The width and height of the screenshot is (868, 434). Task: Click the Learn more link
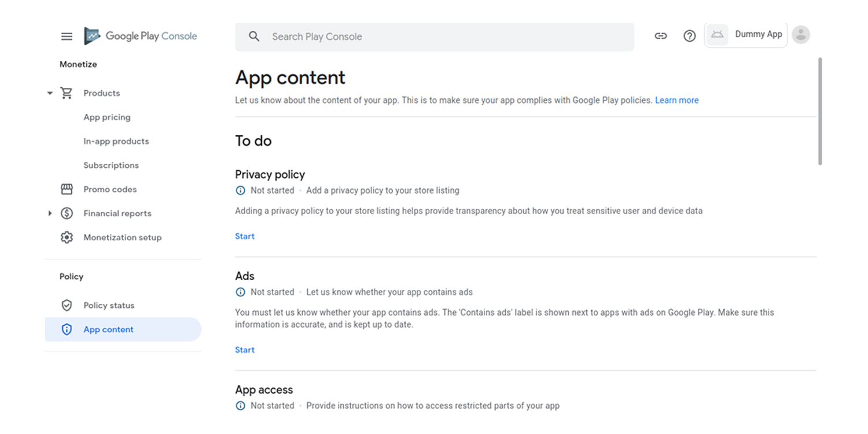676,100
